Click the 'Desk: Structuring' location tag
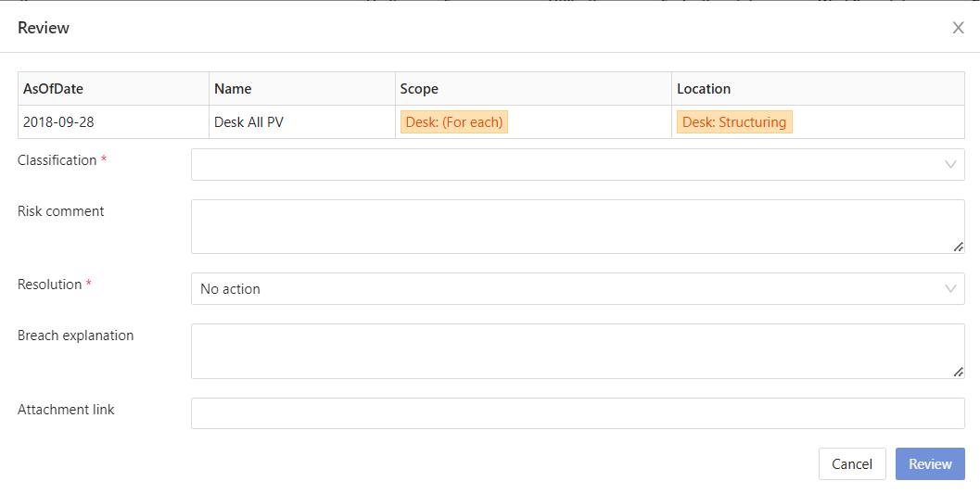980x494 pixels. coord(734,122)
